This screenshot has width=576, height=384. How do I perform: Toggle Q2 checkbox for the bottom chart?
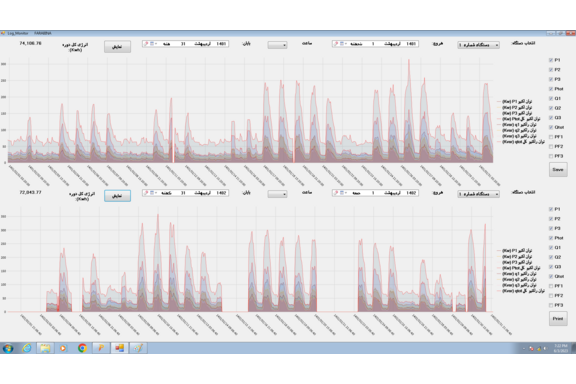click(551, 257)
